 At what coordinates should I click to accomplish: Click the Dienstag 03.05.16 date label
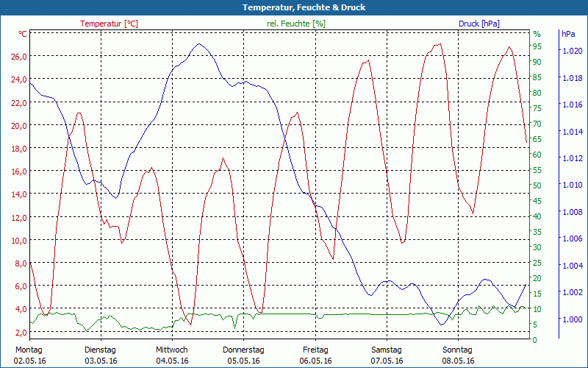tap(101, 355)
